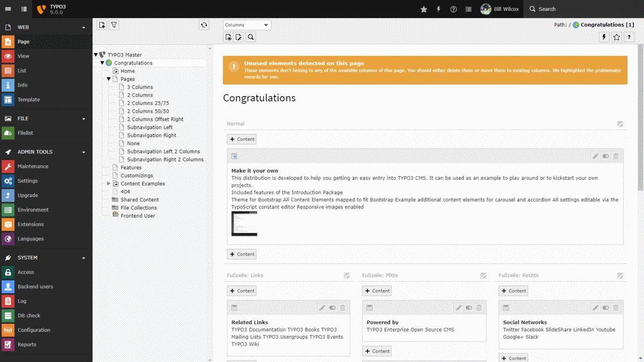The height and width of the screenshot is (362, 644).
Task: Collapse the Congratulations tree node
Action: (x=102, y=63)
